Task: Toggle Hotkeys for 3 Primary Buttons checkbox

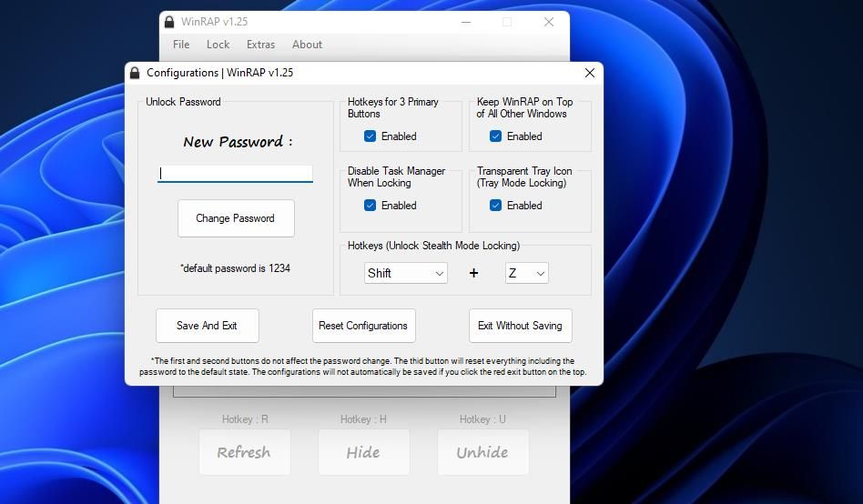Action: pyautogui.click(x=370, y=136)
